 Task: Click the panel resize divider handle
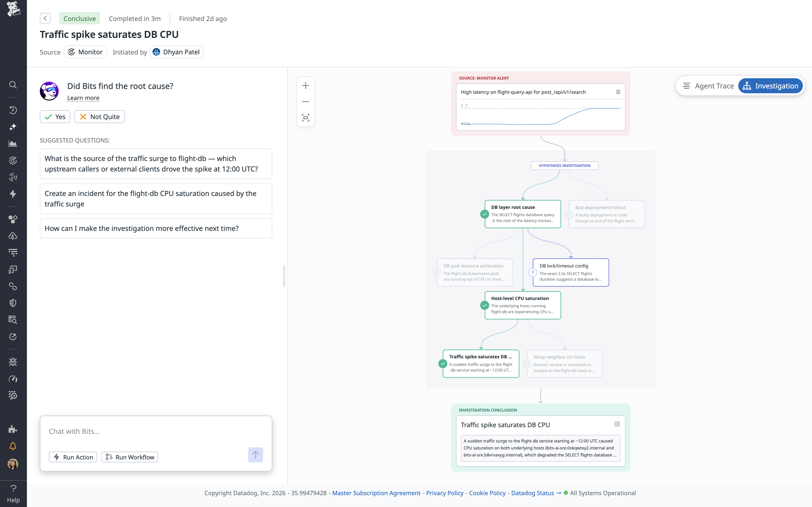[284, 276]
